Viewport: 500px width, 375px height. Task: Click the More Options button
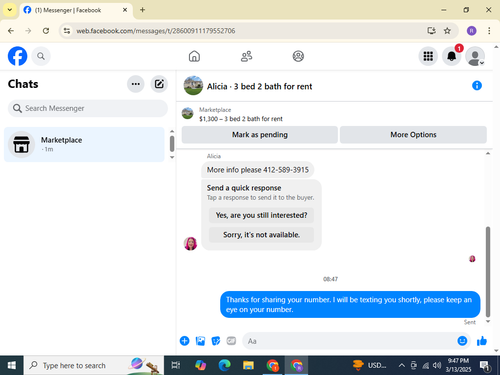point(413,135)
